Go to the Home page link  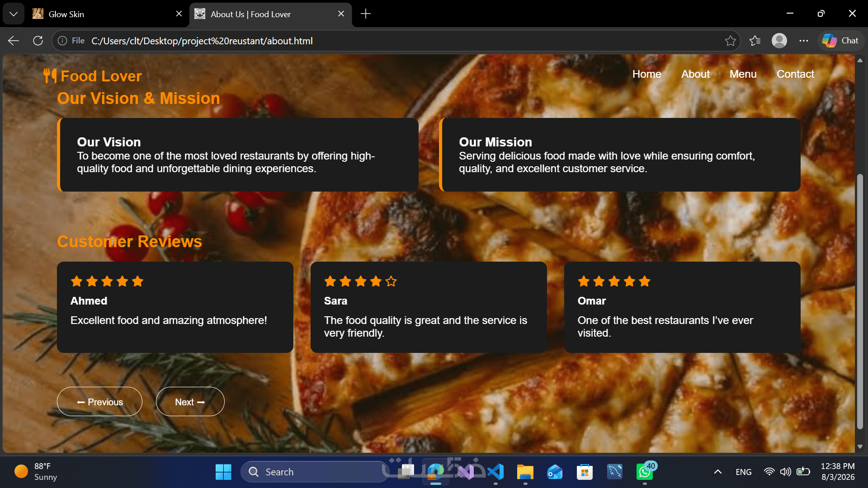pos(646,74)
